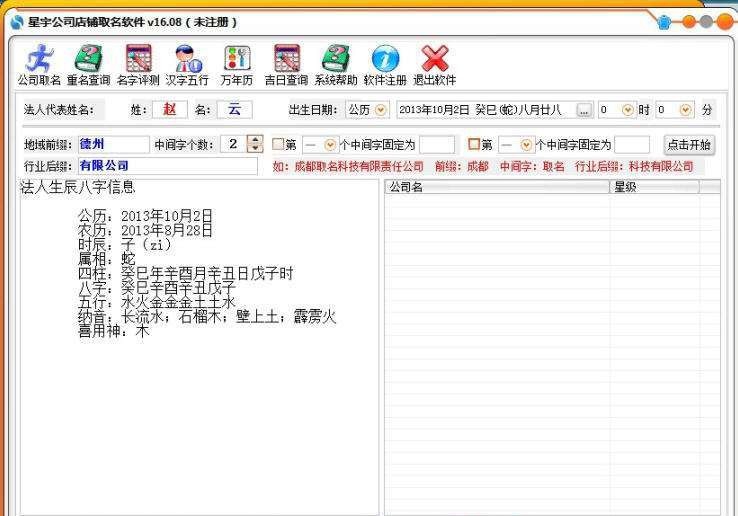Open the 系统帮助 system help
Image resolution: width=738 pixels, height=516 pixels.
click(x=336, y=65)
